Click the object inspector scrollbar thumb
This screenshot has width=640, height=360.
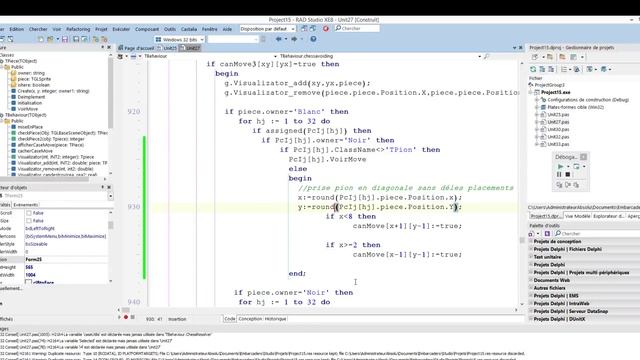[x=111, y=225]
